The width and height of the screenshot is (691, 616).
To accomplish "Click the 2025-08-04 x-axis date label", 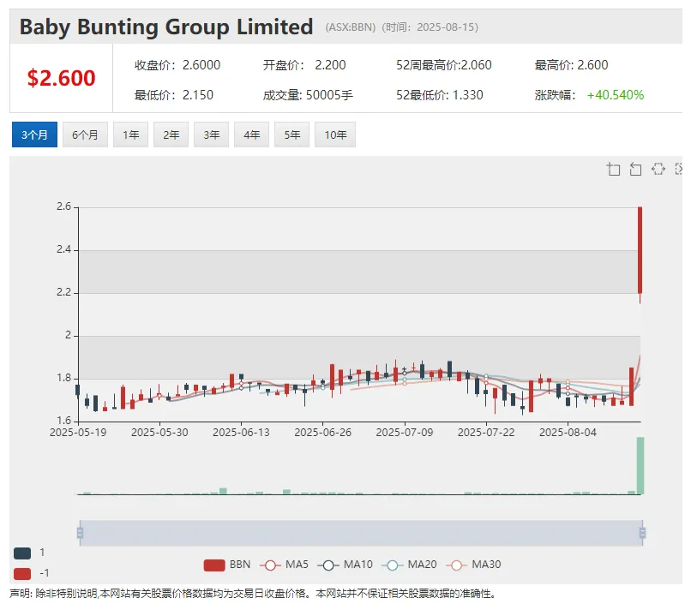I will coord(568,433).
